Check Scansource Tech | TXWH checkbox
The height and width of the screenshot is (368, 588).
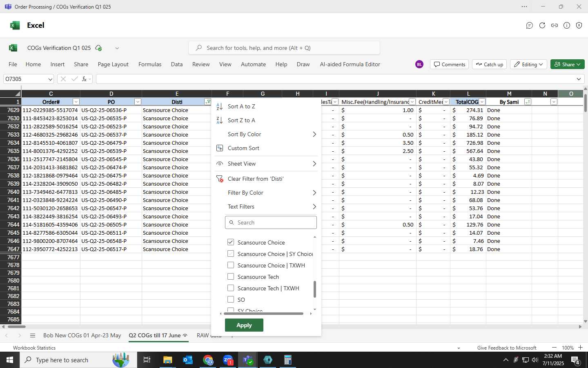[231, 288]
